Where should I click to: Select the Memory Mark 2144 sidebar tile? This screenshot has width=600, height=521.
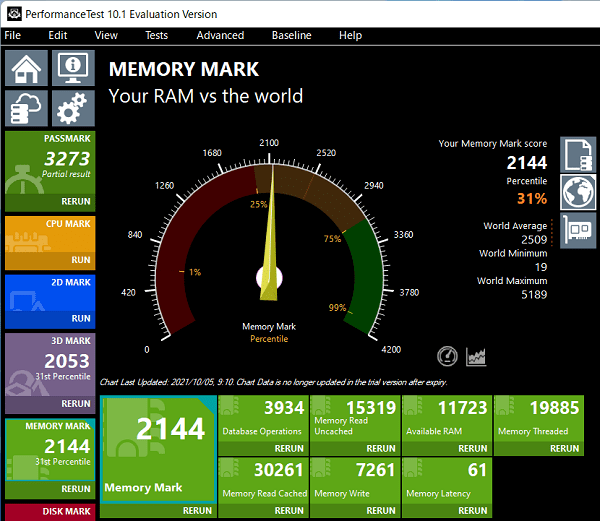[50, 450]
